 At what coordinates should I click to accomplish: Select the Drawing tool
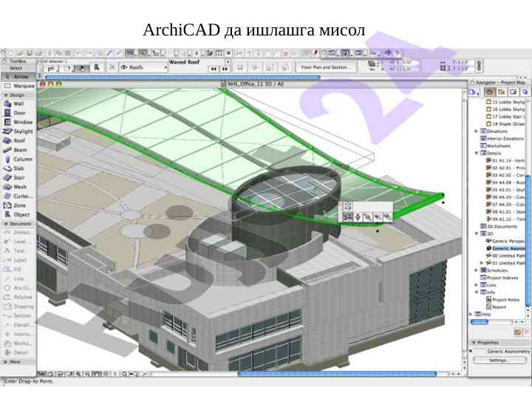click(x=18, y=307)
